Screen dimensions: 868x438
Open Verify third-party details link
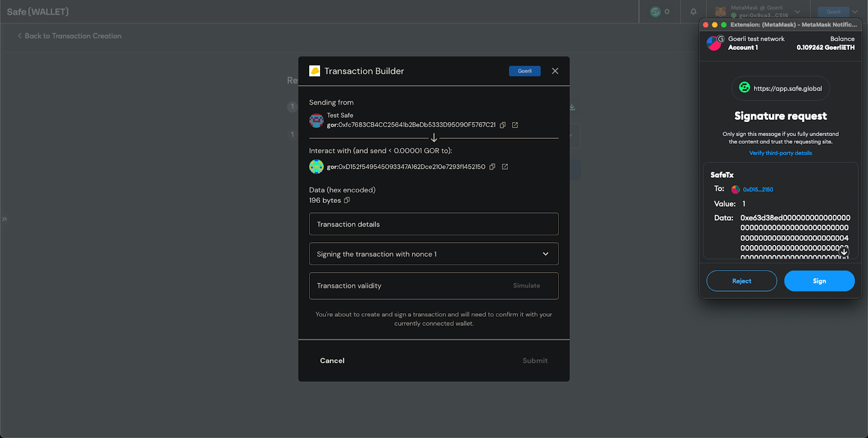pyautogui.click(x=781, y=153)
